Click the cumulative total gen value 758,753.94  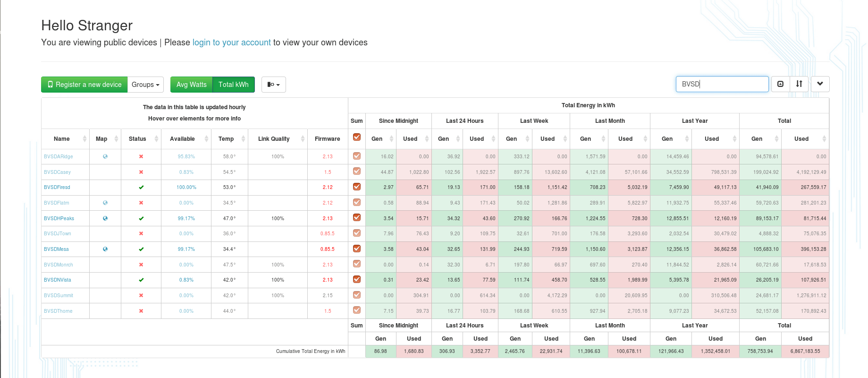point(760,351)
